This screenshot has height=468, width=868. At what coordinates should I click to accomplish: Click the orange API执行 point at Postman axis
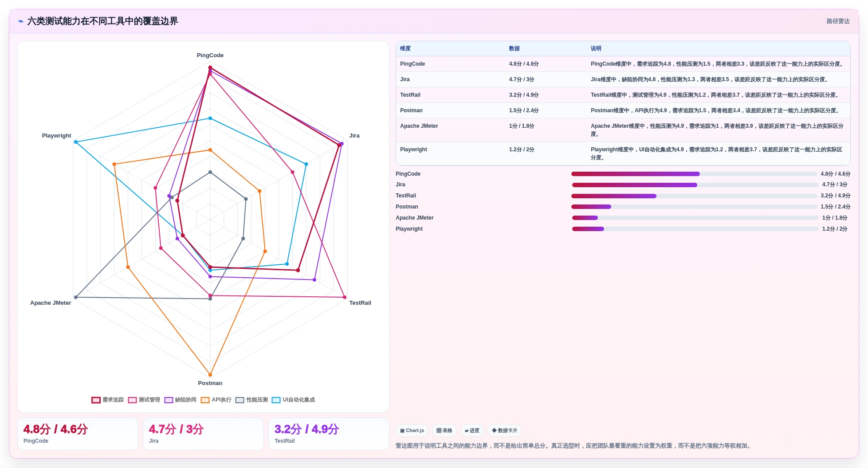(x=210, y=375)
